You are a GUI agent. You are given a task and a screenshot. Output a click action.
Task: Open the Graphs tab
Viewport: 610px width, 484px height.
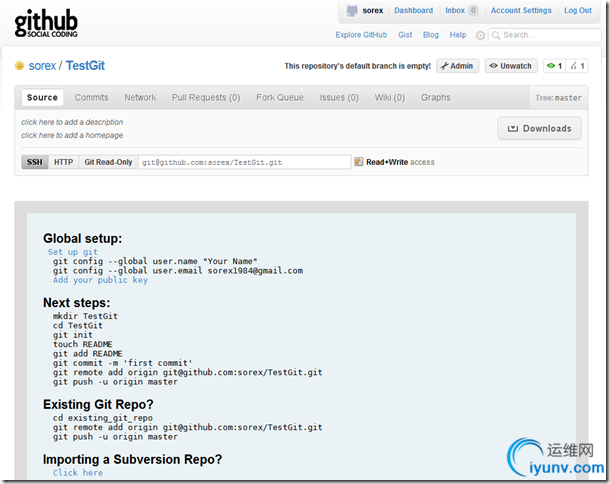(x=435, y=97)
